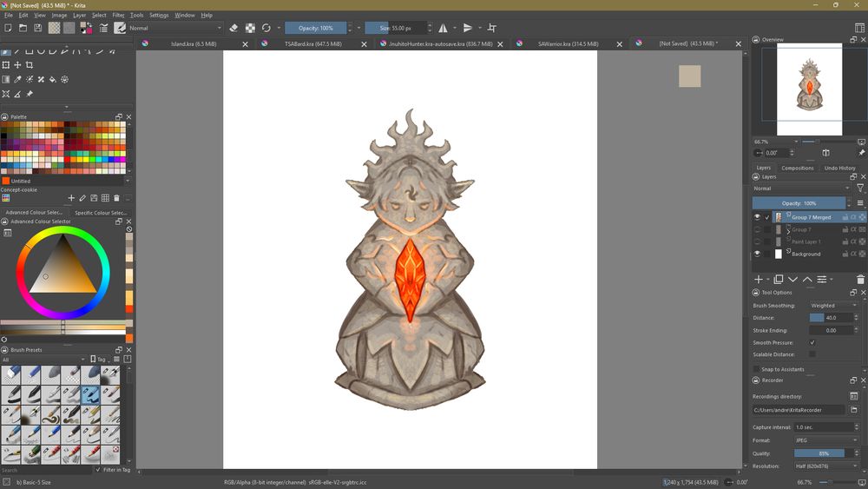Toggle the Eraser mode icon
The image size is (868, 489).
pyautogui.click(x=233, y=28)
